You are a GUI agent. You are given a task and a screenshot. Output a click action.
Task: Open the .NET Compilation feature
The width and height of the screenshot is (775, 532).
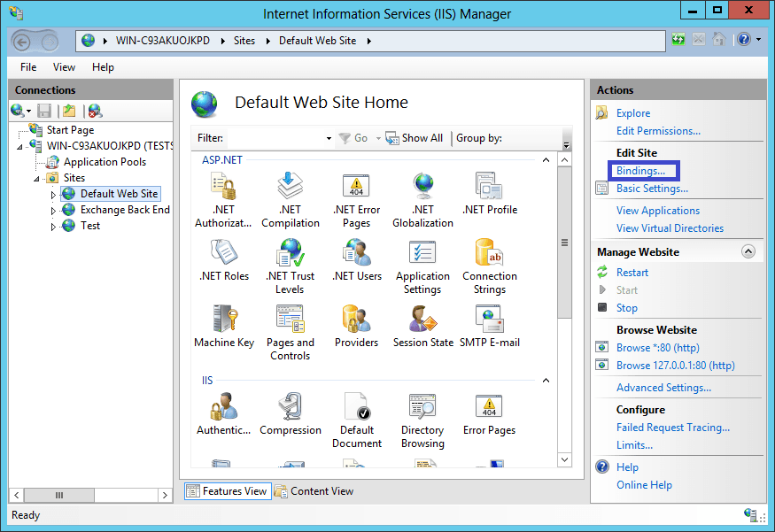click(x=291, y=193)
